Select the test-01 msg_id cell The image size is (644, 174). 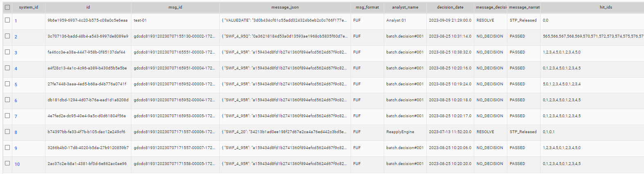point(140,20)
